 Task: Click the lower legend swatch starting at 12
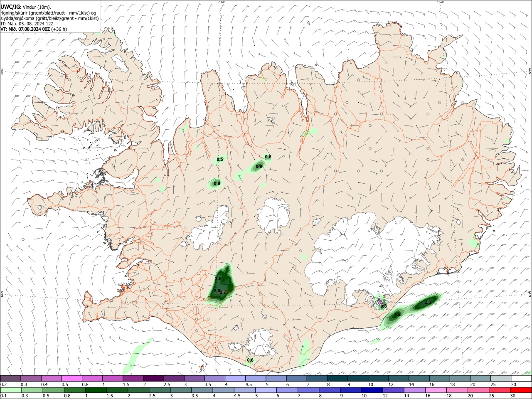coord(393,390)
